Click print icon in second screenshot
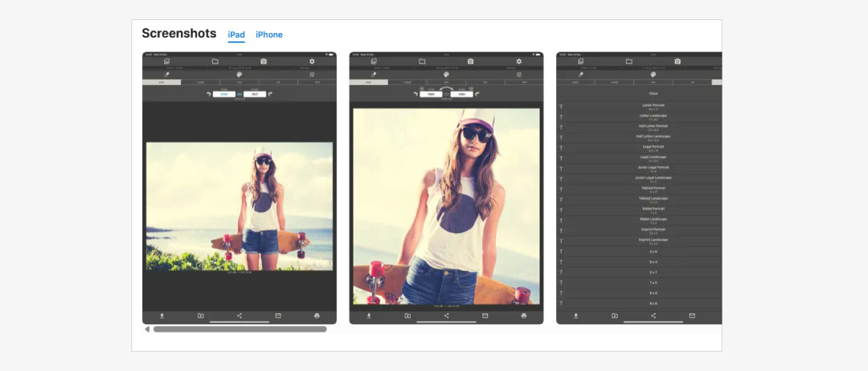This screenshot has width=868, height=371. click(524, 316)
